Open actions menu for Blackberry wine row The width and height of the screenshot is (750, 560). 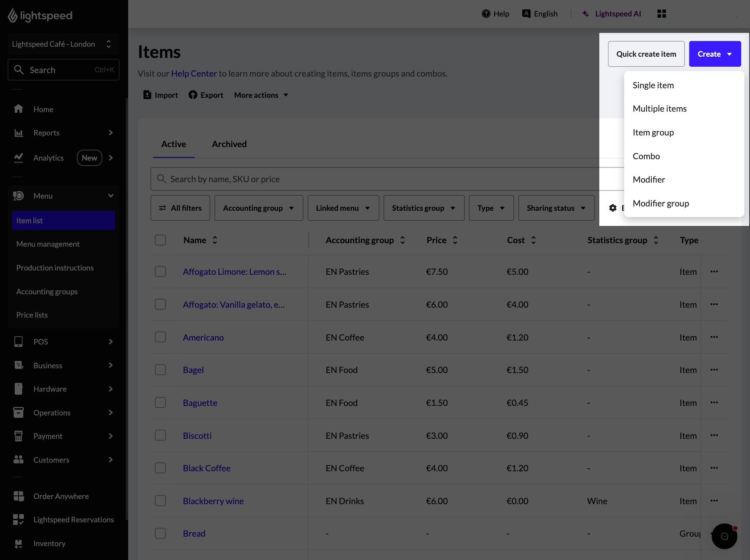coord(714,501)
